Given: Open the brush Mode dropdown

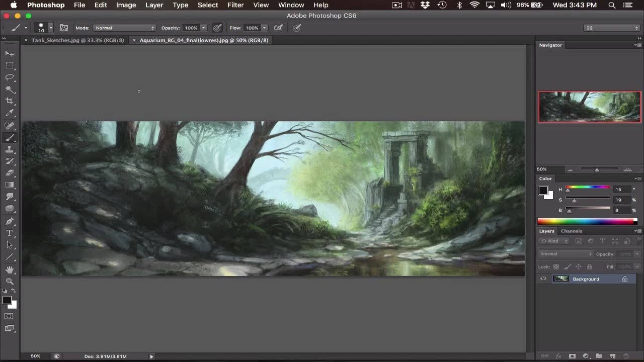Looking at the screenshot, I should pos(124,28).
